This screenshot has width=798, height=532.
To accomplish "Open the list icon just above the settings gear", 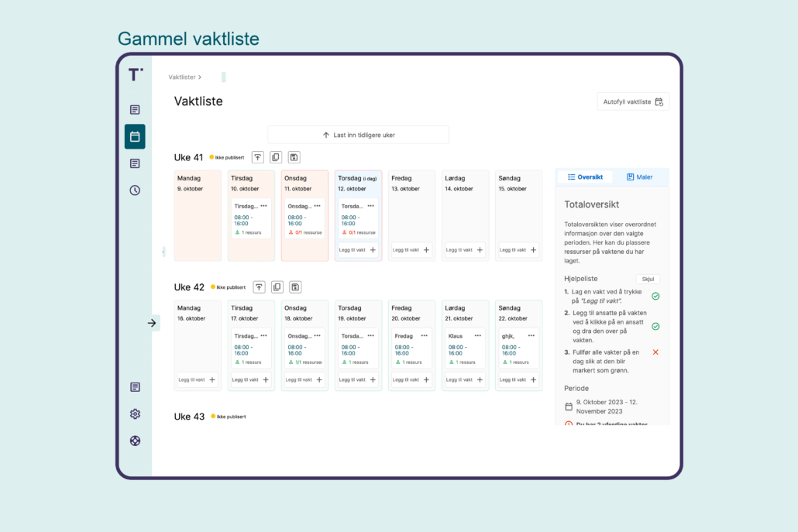I will (x=135, y=387).
